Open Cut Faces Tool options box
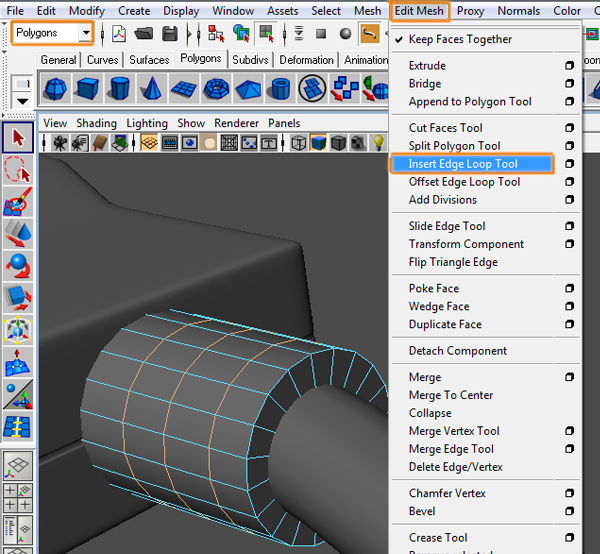 pos(569,128)
